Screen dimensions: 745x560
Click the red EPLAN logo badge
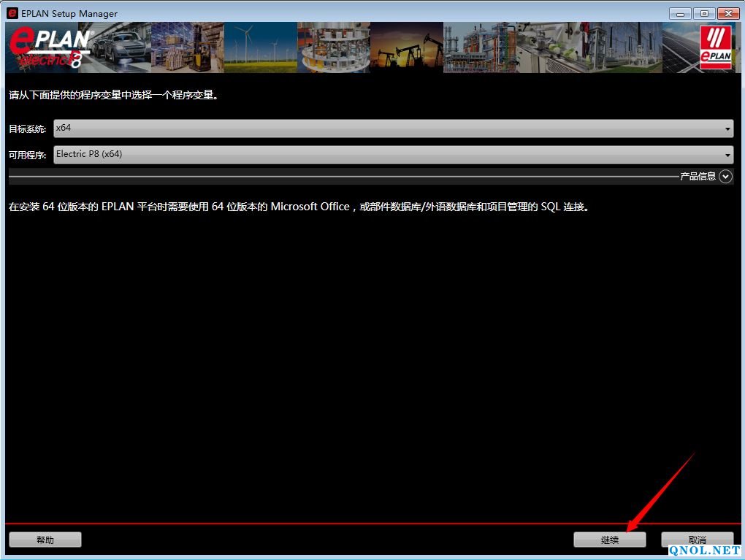(715, 48)
